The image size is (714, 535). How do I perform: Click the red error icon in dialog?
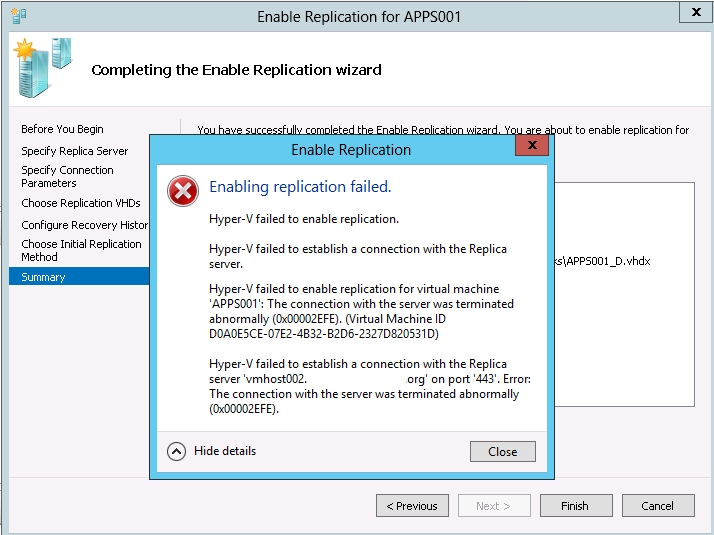[183, 191]
